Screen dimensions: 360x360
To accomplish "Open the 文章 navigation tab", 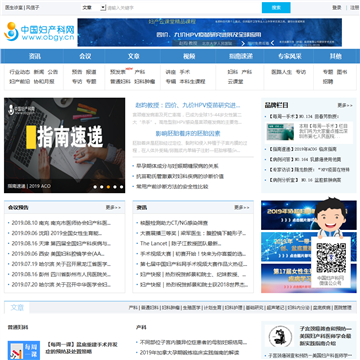I will point(133,56).
